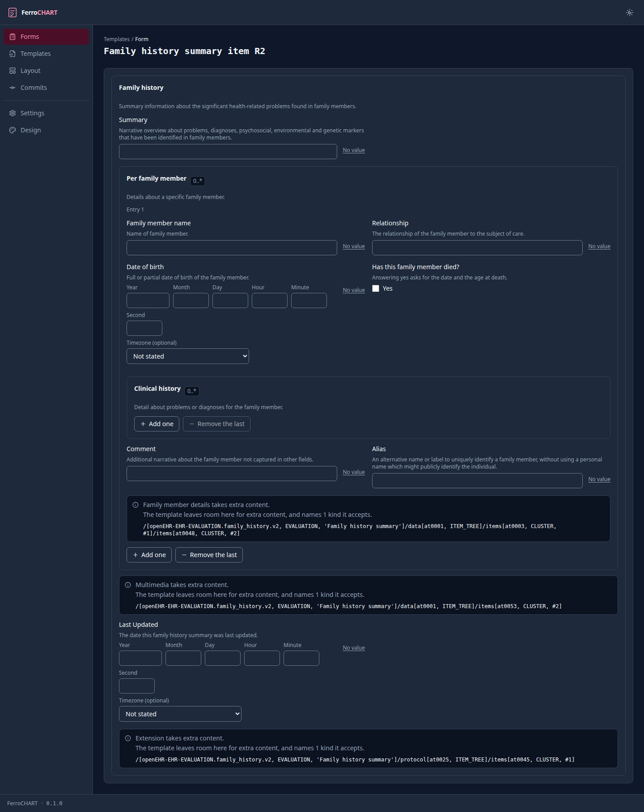Click the Settings gear icon in sidebar
The width and height of the screenshot is (644, 812).
13,113
